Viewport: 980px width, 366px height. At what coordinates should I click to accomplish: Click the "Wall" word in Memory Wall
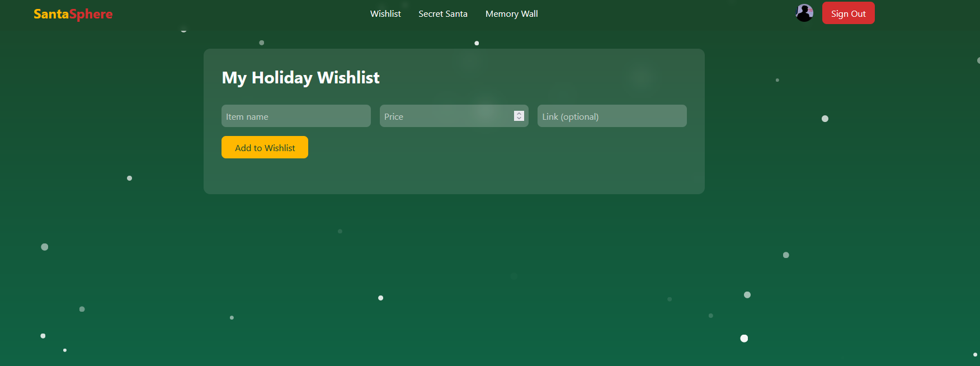click(x=529, y=14)
